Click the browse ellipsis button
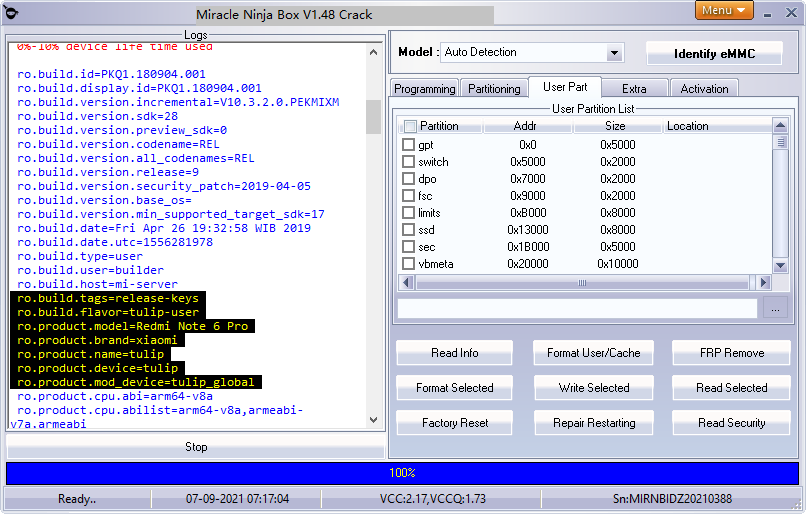The width and height of the screenshot is (806, 514). tap(775, 308)
